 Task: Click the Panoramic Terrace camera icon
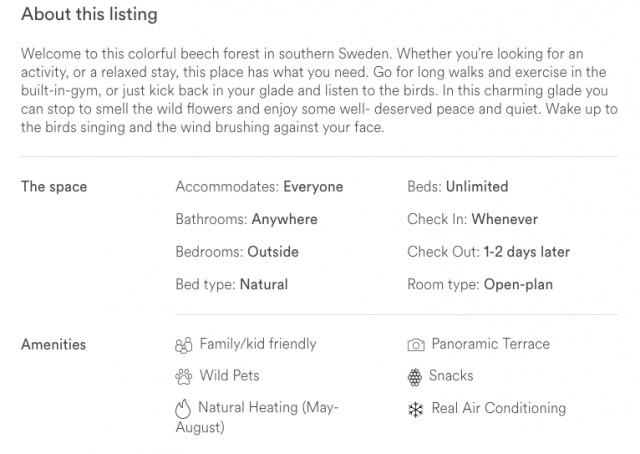pos(416,345)
